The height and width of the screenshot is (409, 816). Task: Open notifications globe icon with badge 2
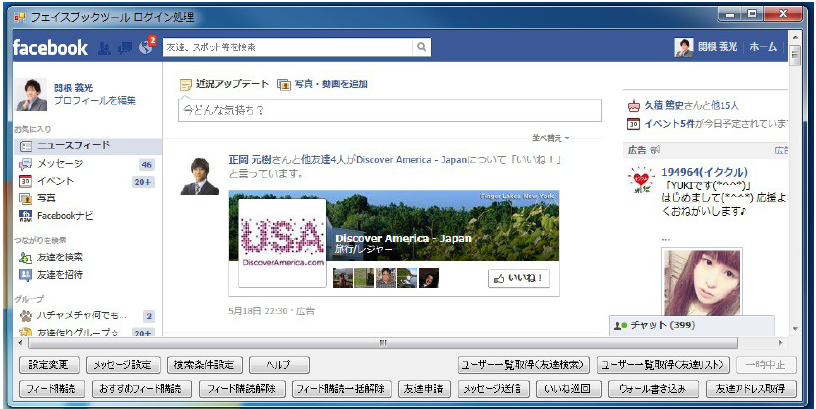point(146,47)
